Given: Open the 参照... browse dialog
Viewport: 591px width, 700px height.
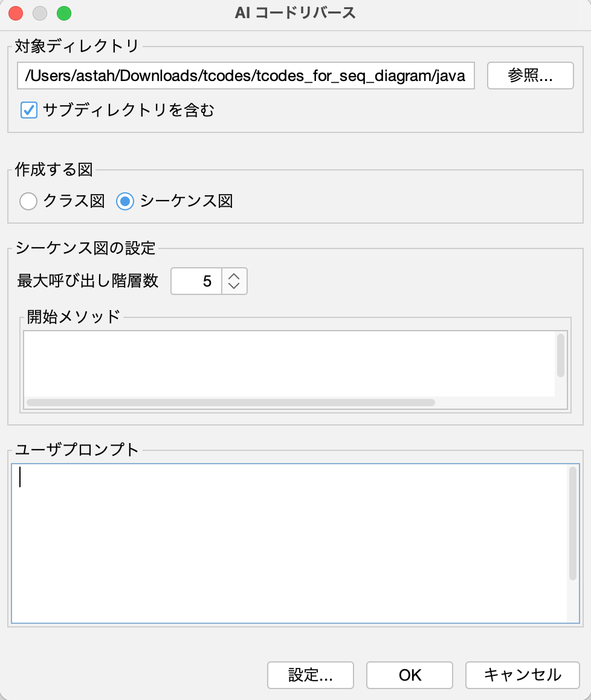Looking at the screenshot, I should click(x=530, y=76).
